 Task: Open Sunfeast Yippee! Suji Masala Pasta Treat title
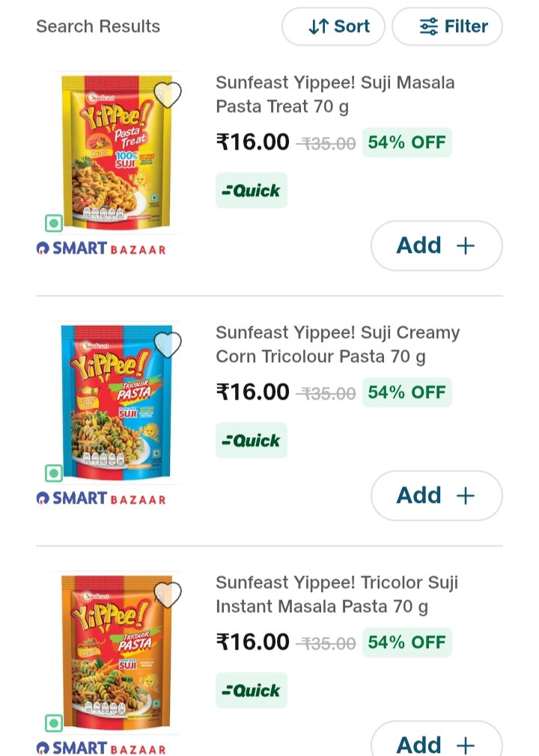tap(335, 94)
